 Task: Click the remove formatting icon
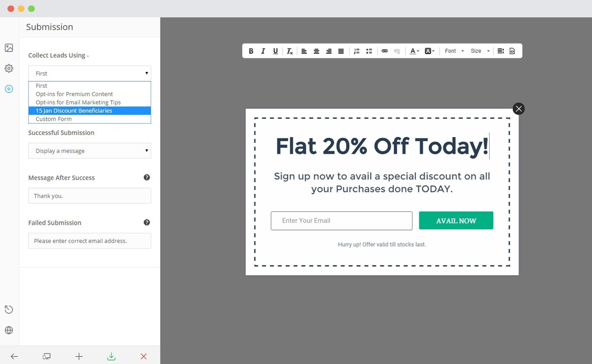pyautogui.click(x=290, y=51)
